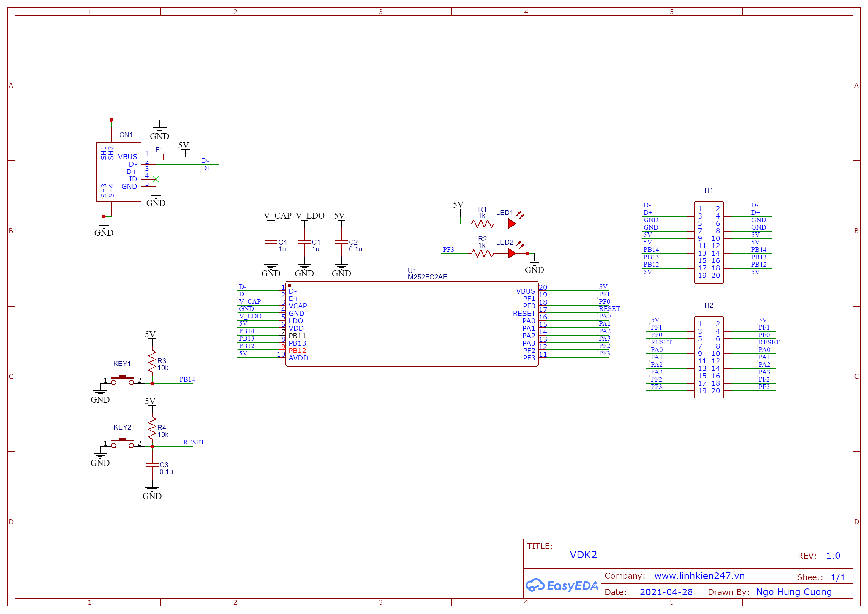Select resistor R1 1k symbol

(482, 224)
